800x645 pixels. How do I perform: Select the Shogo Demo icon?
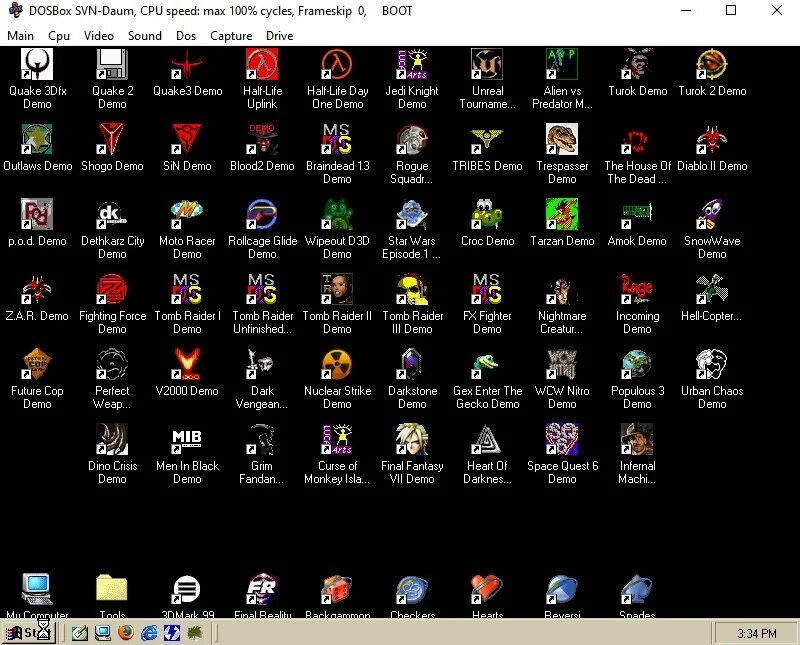click(112, 139)
